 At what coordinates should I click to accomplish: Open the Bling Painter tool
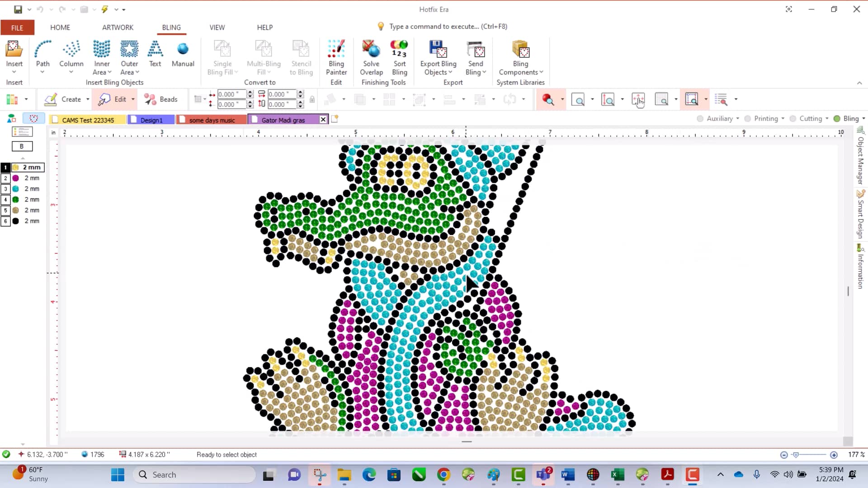[x=336, y=56]
